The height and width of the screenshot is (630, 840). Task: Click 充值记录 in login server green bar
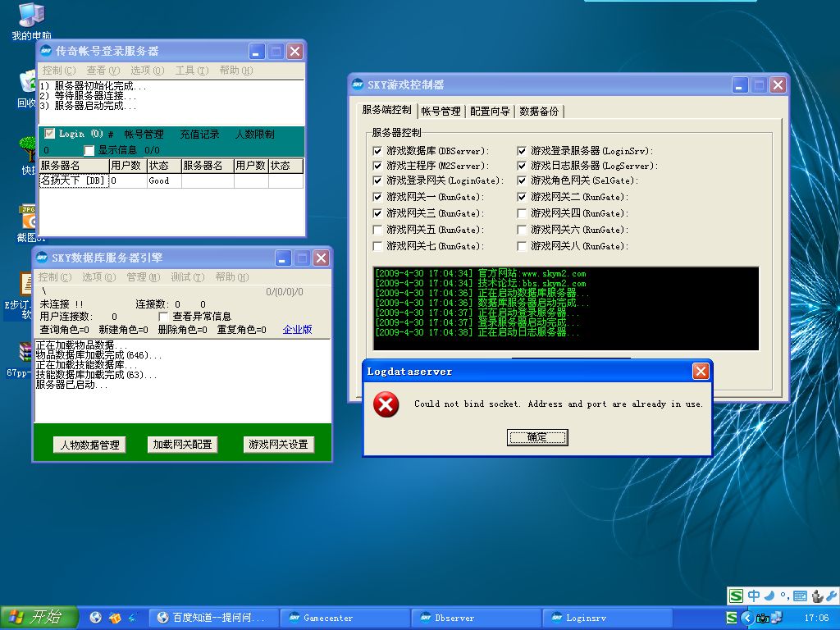[x=199, y=134]
